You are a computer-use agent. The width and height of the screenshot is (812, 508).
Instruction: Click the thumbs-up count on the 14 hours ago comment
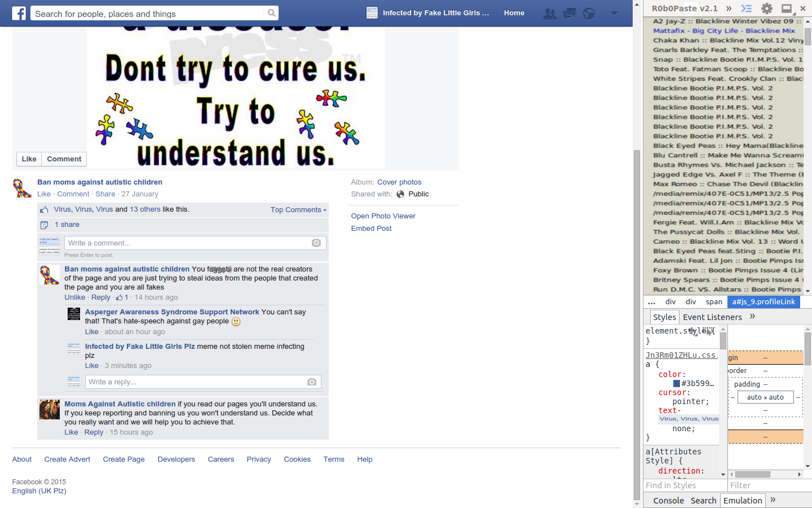coord(122,297)
